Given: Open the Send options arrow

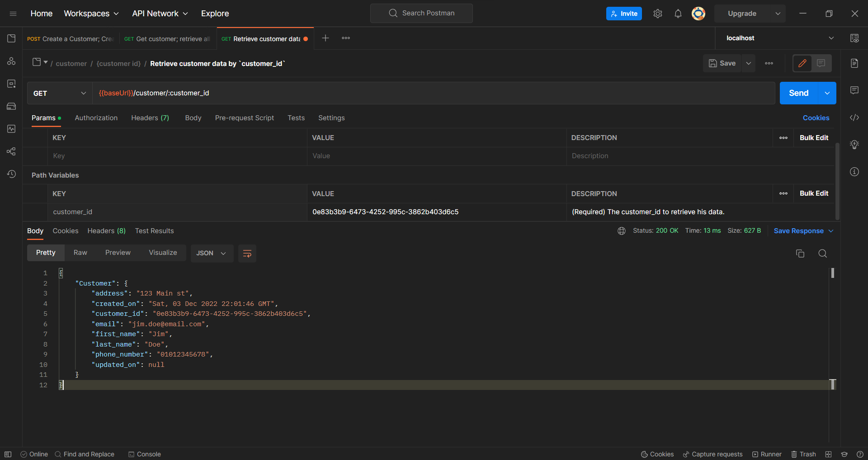Looking at the screenshot, I should pyautogui.click(x=827, y=93).
